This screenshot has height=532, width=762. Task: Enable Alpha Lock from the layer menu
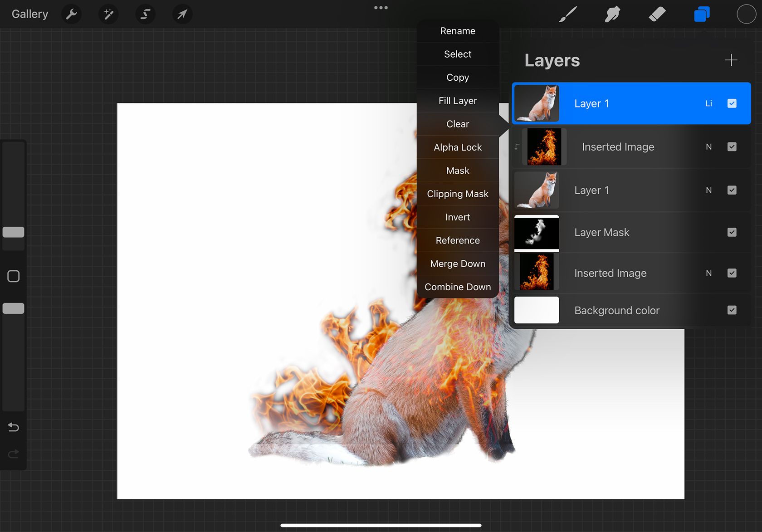point(458,147)
